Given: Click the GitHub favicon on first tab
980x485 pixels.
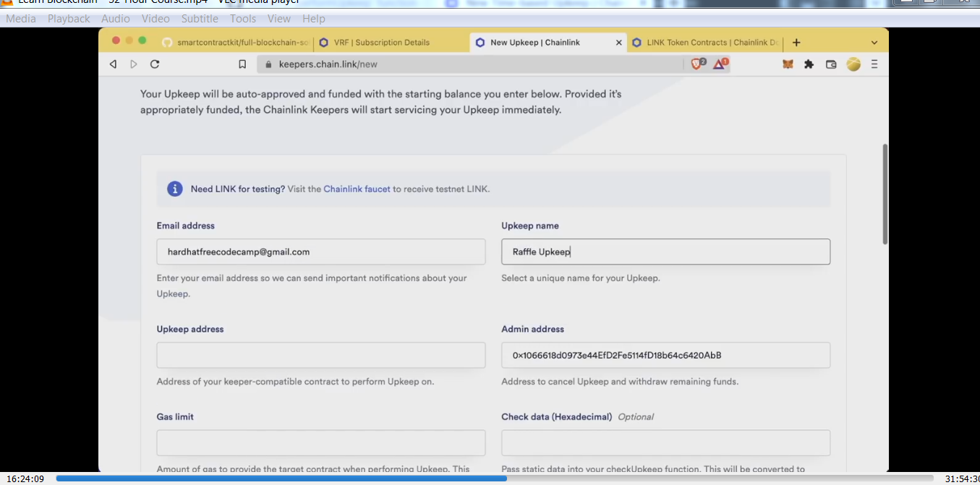Looking at the screenshot, I should [x=167, y=43].
